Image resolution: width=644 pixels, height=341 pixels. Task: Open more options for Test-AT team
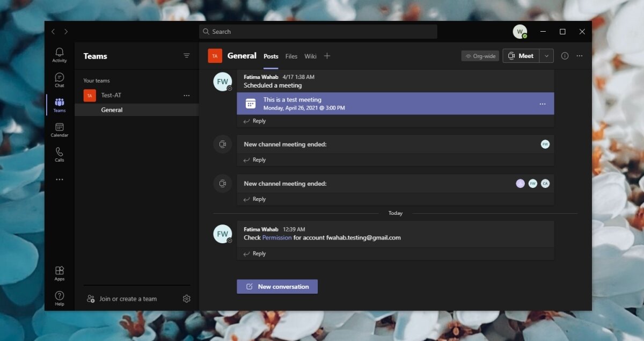187,96
